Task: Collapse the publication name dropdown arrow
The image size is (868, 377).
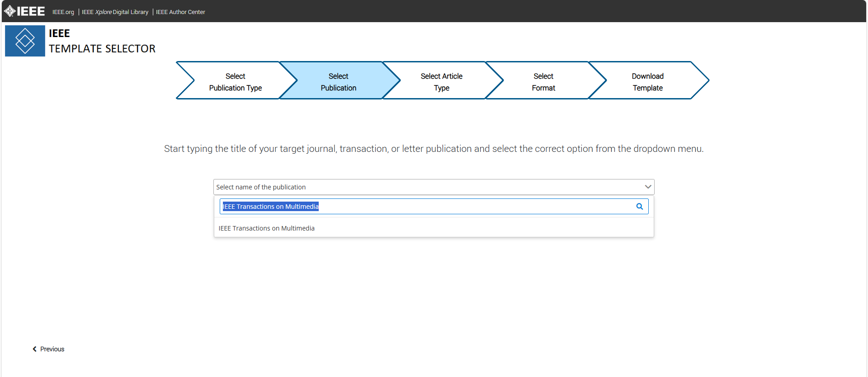Action: click(648, 187)
